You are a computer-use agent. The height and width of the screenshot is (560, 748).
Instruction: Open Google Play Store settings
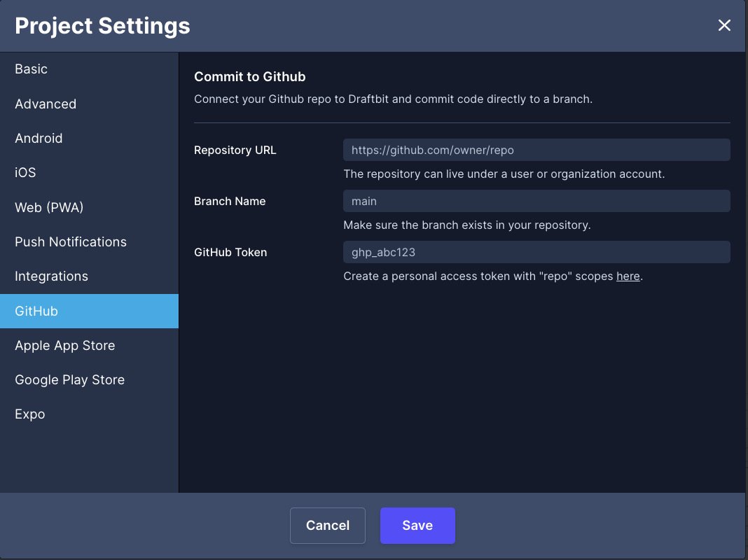[89, 380]
